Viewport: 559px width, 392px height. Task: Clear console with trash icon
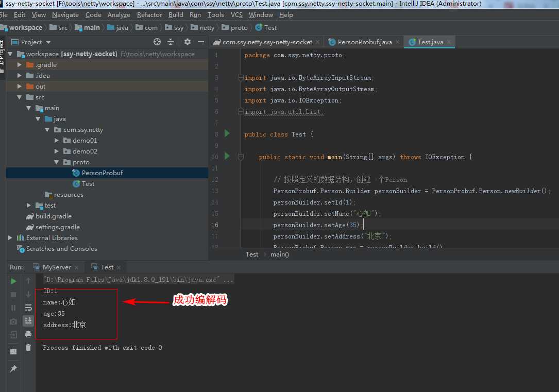tap(28, 348)
